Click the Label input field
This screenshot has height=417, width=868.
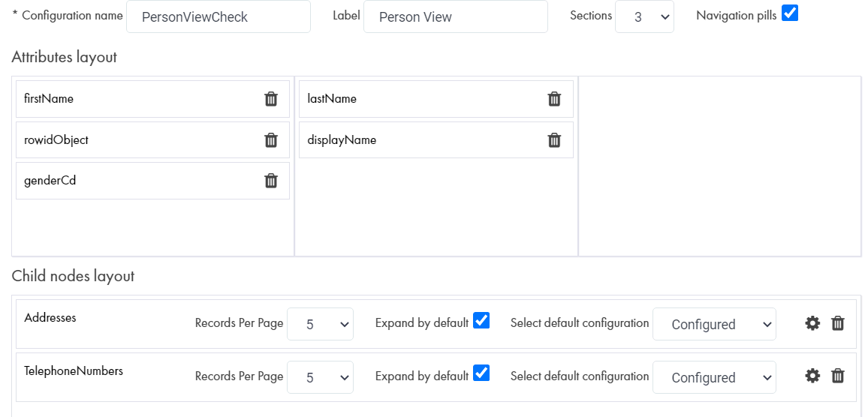coord(456,16)
